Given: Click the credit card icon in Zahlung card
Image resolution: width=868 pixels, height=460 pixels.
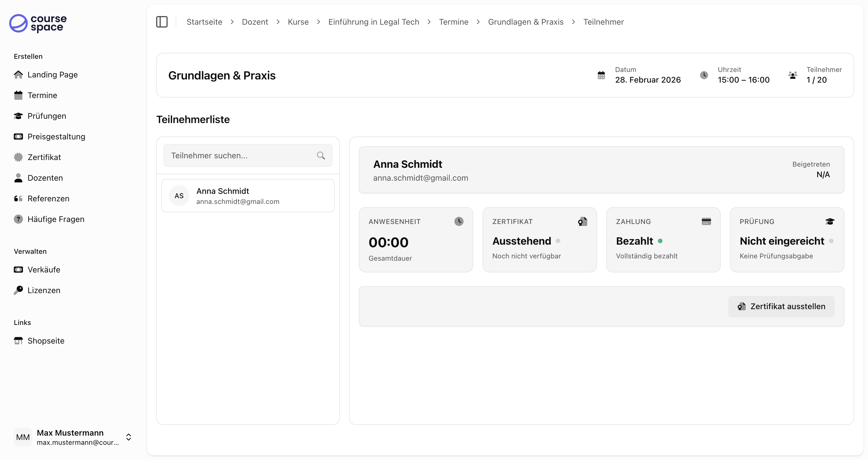Looking at the screenshot, I should click(706, 221).
